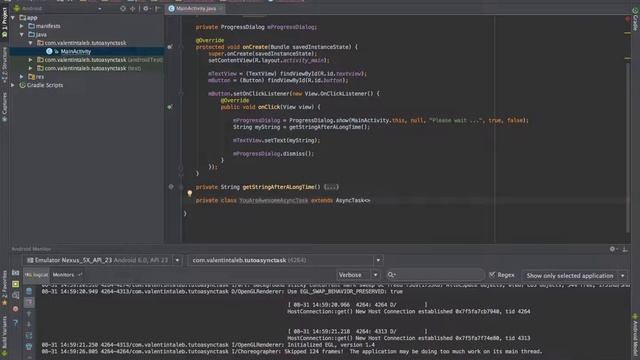Open the Project panel gear settings
Image resolution: width=640 pixels, height=360 pixels.
pyautogui.click(x=146, y=8)
